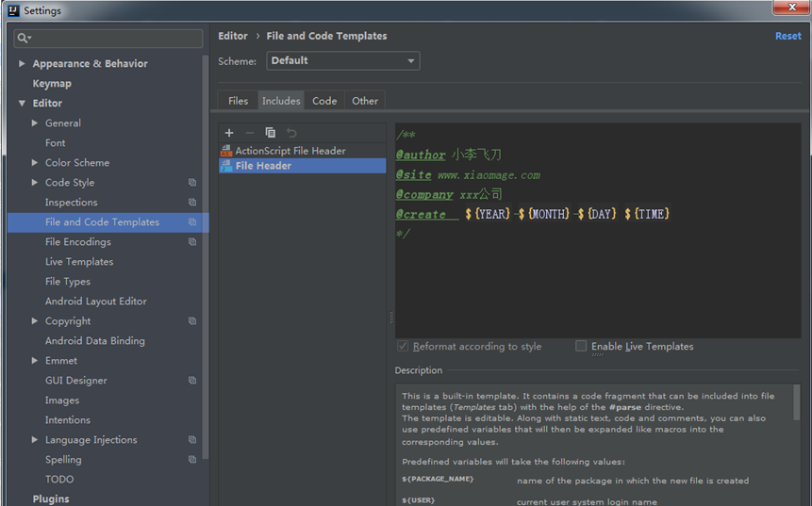Close the Settings window
This screenshot has height=506, width=812.
coord(792,8)
